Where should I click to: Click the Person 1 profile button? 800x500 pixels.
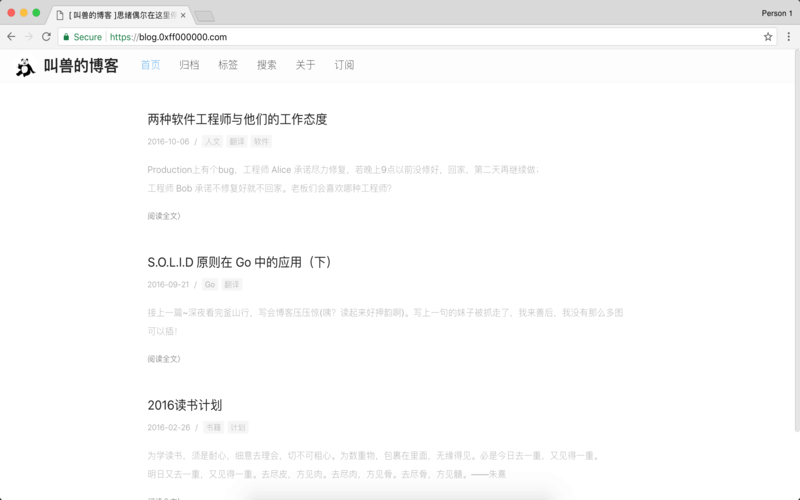[776, 13]
